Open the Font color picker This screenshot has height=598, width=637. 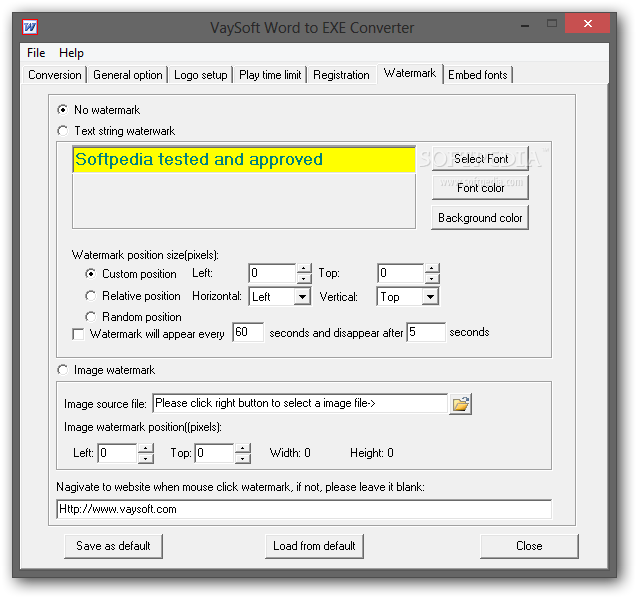(x=480, y=188)
